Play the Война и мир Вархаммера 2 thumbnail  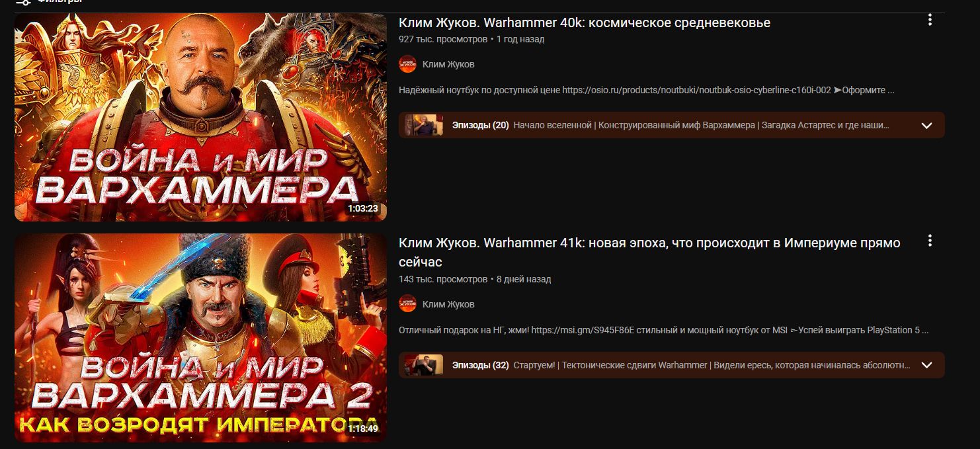200,338
